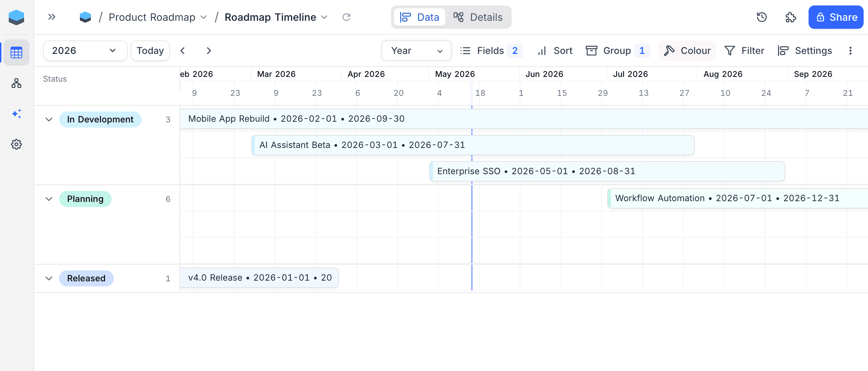Switch to the Details tab
This screenshot has height=371, width=868.
(478, 17)
